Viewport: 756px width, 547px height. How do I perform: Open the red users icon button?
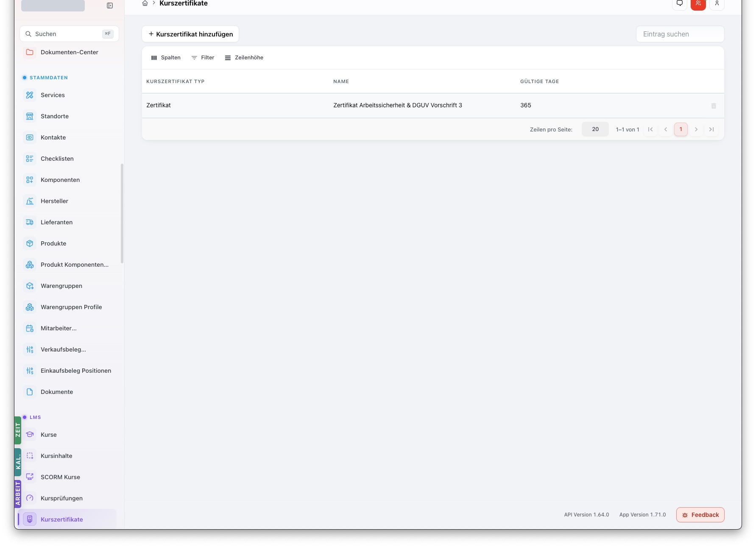[698, 4]
